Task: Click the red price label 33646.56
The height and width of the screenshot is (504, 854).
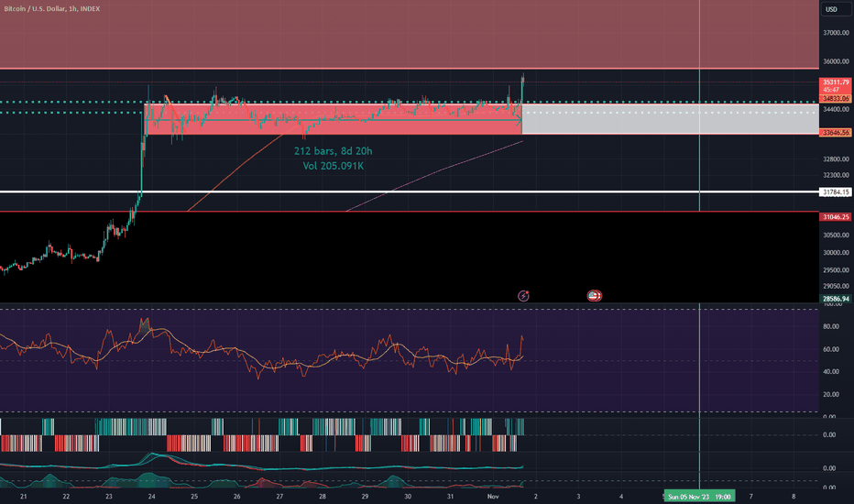Action: pos(836,132)
